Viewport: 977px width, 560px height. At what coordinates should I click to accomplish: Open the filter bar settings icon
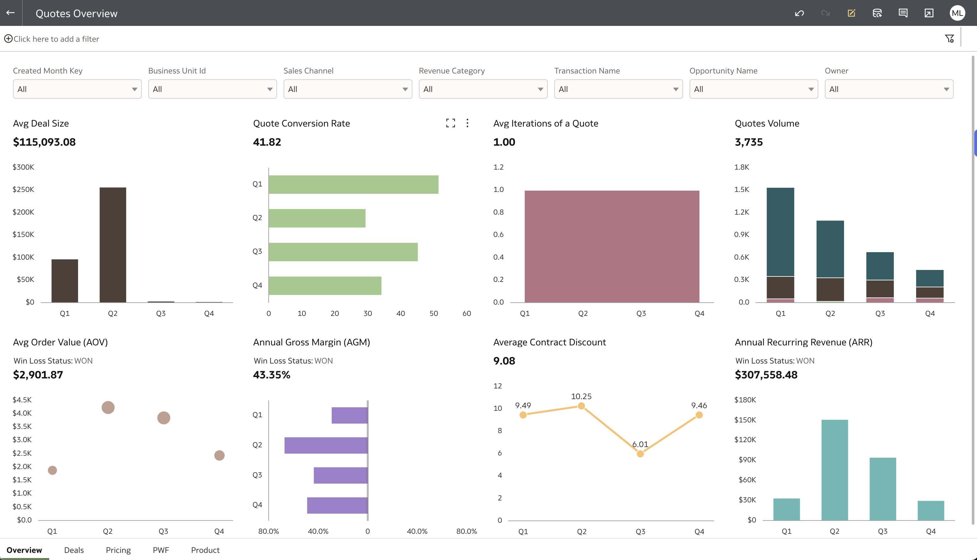click(949, 39)
